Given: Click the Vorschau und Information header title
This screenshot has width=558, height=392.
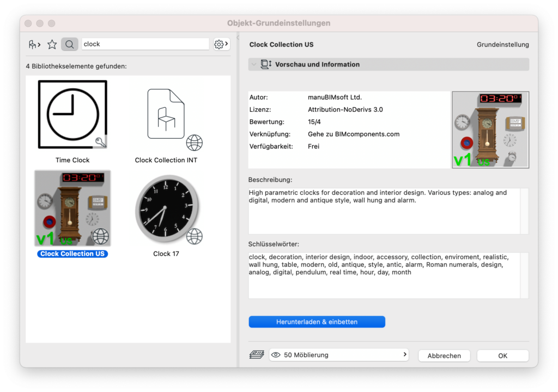Looking at the screenshot, I should point(317,64).
